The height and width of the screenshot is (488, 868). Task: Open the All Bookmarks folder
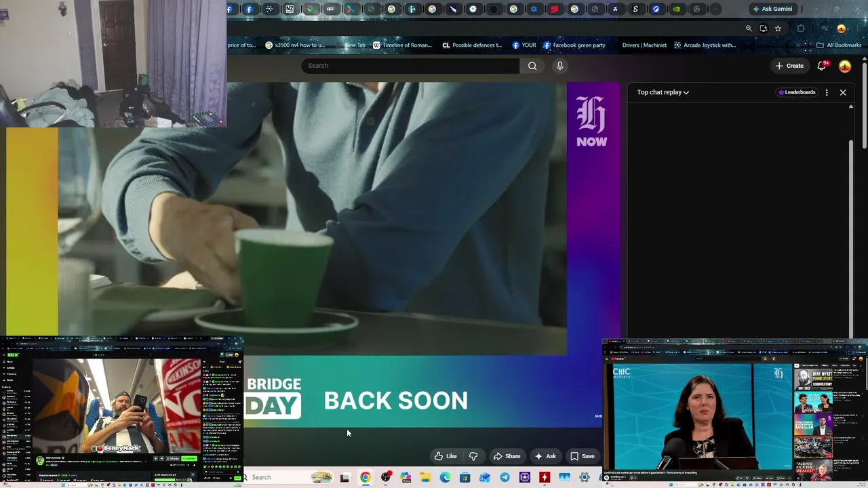tap(839, 45)
